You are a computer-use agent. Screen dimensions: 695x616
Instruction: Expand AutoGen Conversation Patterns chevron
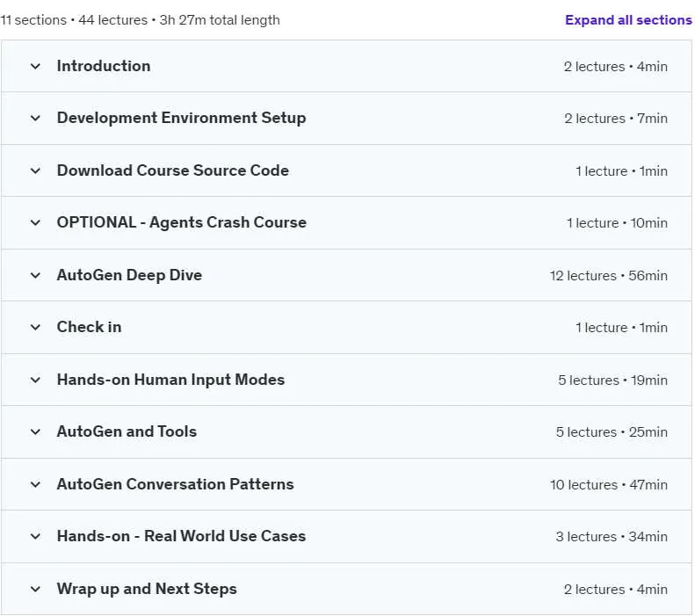pos(35,484)
